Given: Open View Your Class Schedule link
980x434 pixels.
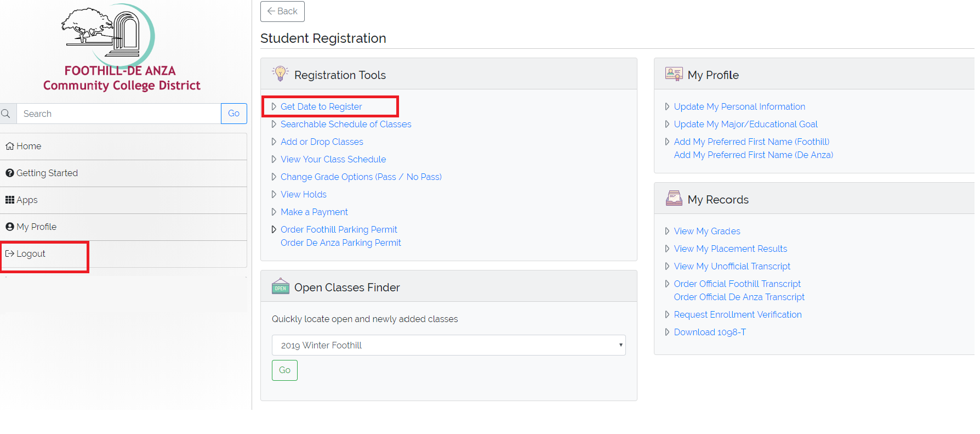Looking at the screenshot, I should pos(333,159).
